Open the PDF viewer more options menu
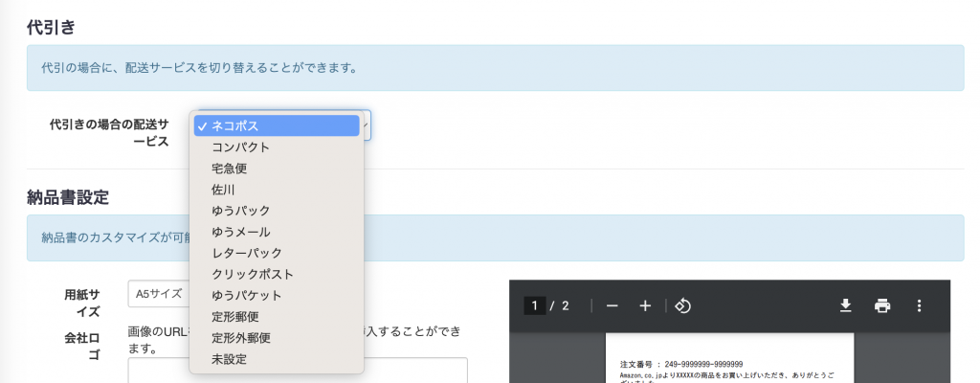The width and height of the screenshot is (980, 383). pyautogui.click(x=919, y=305)
